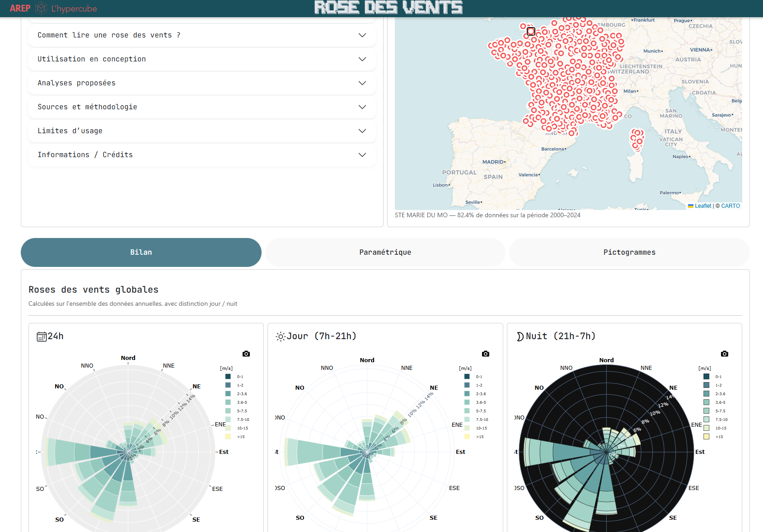
Task: Switch to the Pictogrammes tab
Action: [x=629, y=252]
